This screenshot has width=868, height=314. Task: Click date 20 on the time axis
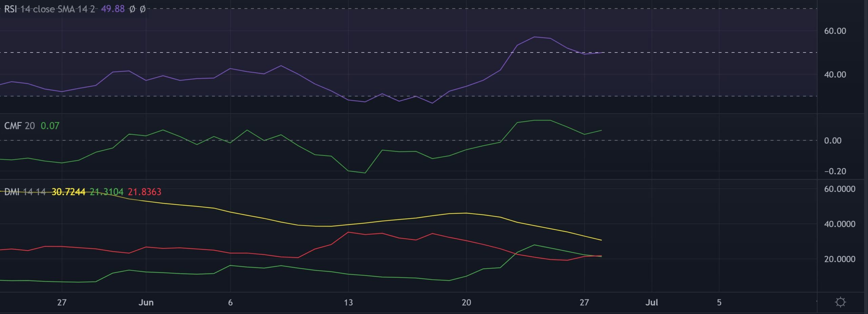pyautogui.click(x=466, y=302)
